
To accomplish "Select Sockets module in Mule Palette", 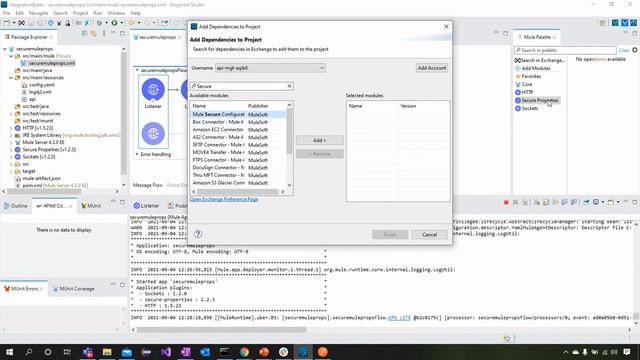I will coord(527,108).
